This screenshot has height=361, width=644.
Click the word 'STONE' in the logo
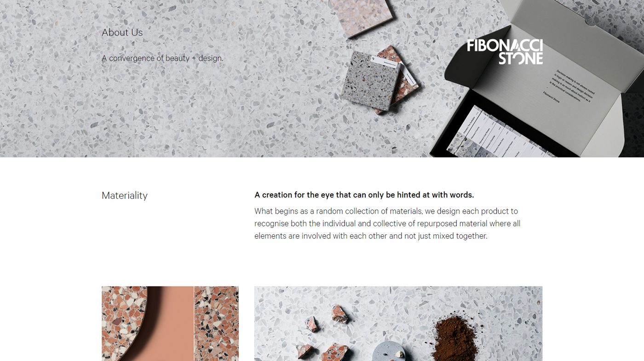click(521, 58)
